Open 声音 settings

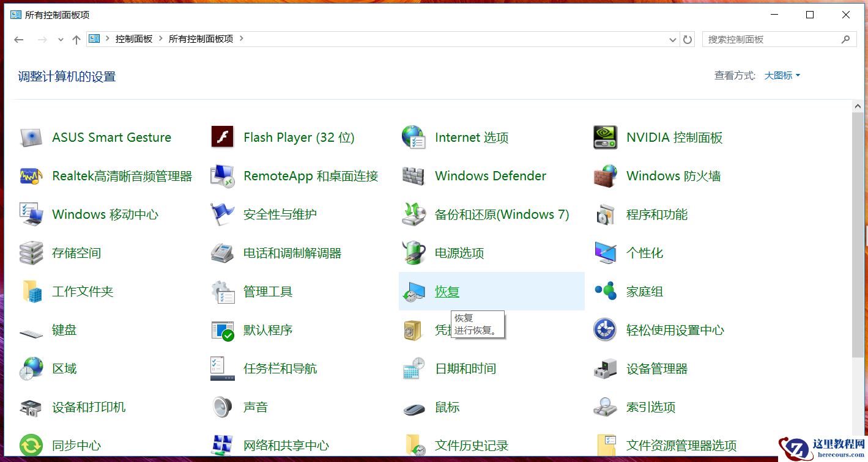(x=256, y=406)
